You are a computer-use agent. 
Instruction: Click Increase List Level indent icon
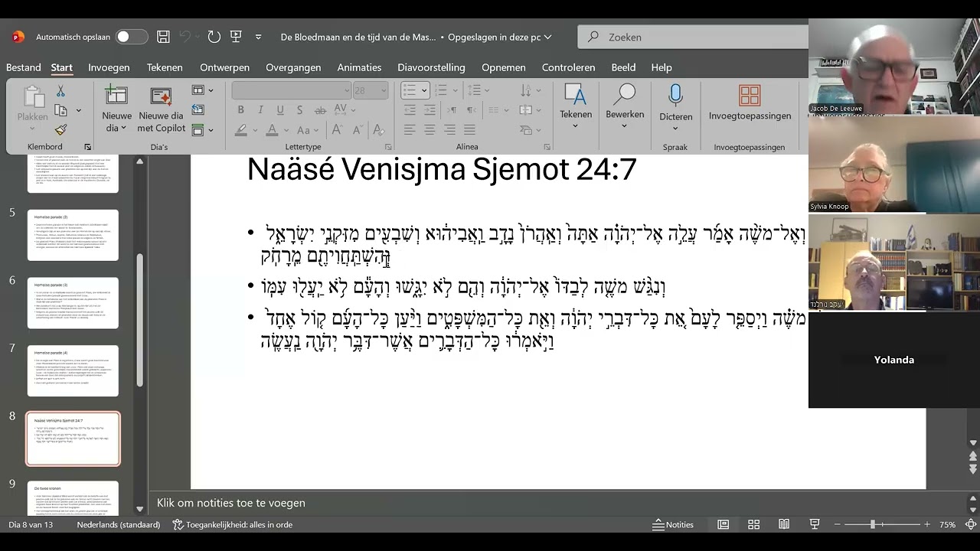coord(430,110)
